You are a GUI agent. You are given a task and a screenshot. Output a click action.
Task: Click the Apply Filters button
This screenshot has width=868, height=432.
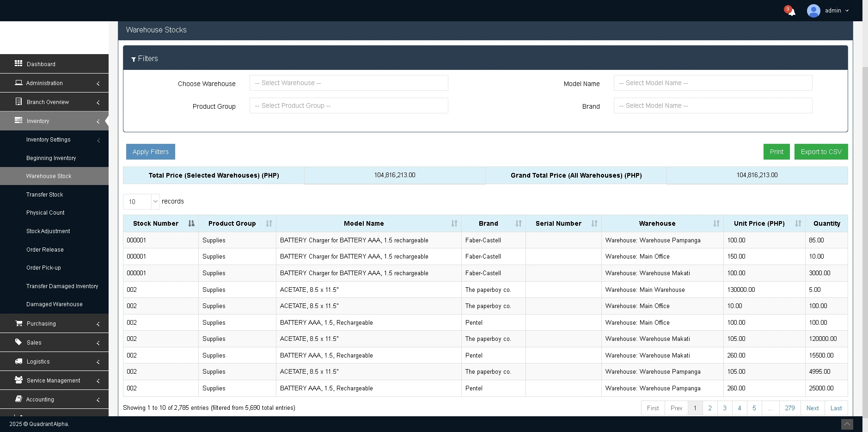click(150, 152)
